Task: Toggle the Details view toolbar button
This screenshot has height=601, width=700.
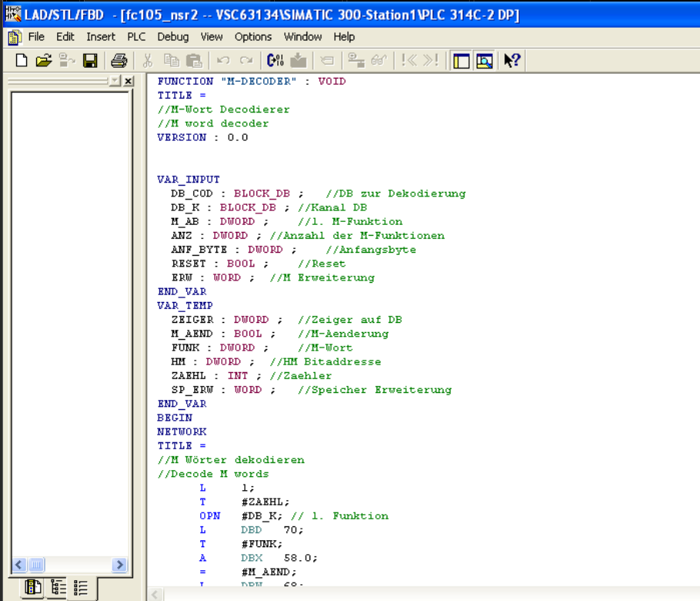Action: coord(484,60)
